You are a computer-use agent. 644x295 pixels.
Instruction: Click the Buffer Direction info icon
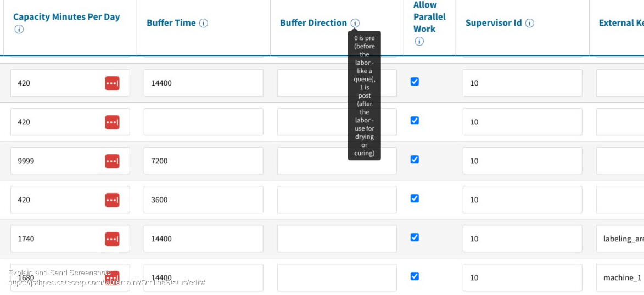355,23
